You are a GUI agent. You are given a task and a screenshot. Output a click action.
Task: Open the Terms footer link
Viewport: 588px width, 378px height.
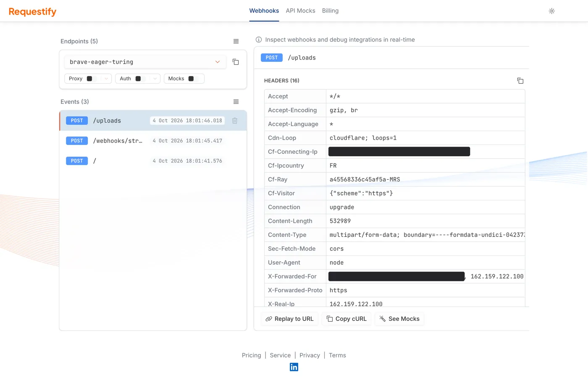[x=337, y=355]
